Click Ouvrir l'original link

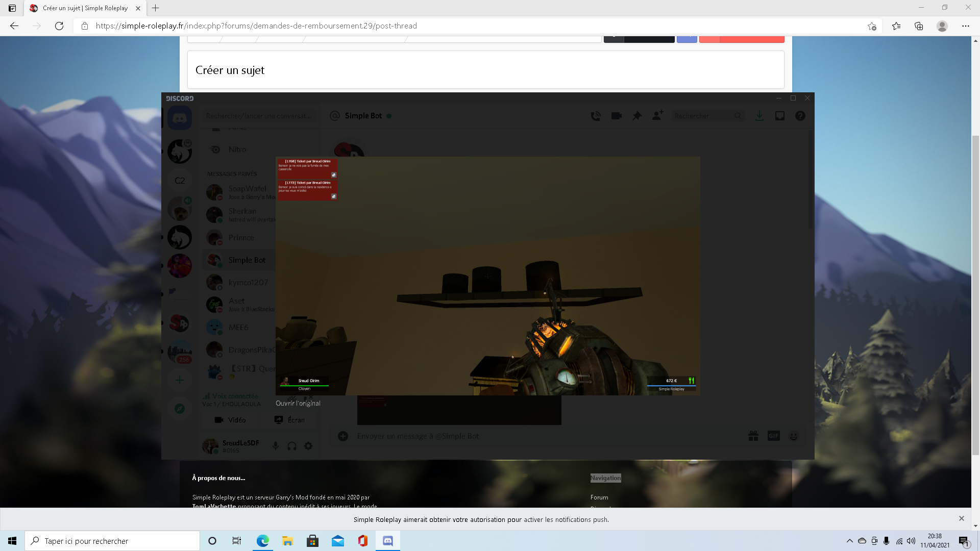click(x=298, y=403)
